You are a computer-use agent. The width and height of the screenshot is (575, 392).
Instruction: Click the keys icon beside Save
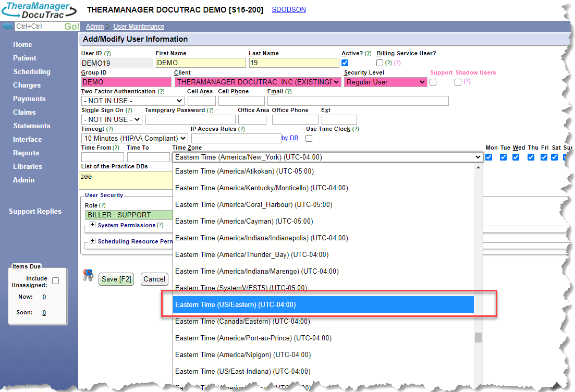(x=88, y=275)
